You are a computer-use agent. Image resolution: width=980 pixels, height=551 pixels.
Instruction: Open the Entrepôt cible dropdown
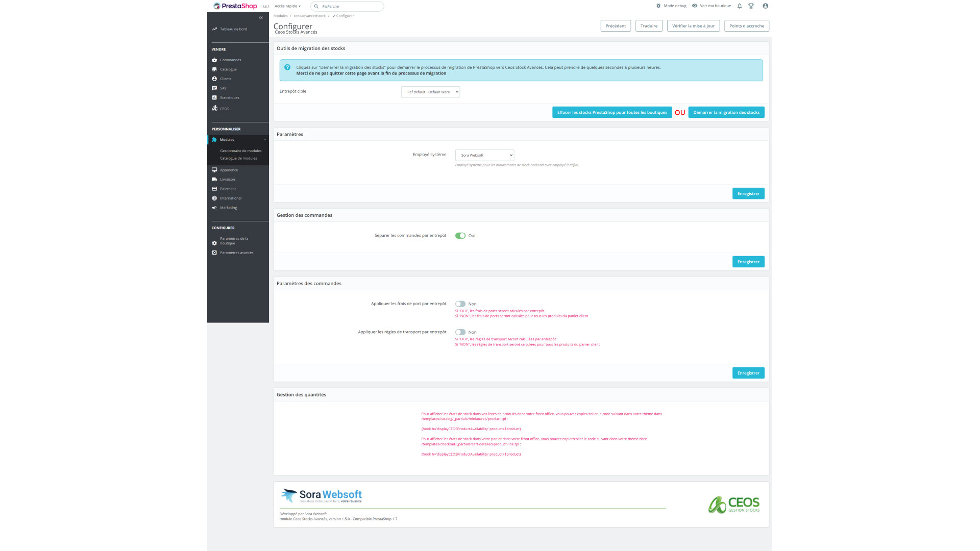tap(430, 92)
